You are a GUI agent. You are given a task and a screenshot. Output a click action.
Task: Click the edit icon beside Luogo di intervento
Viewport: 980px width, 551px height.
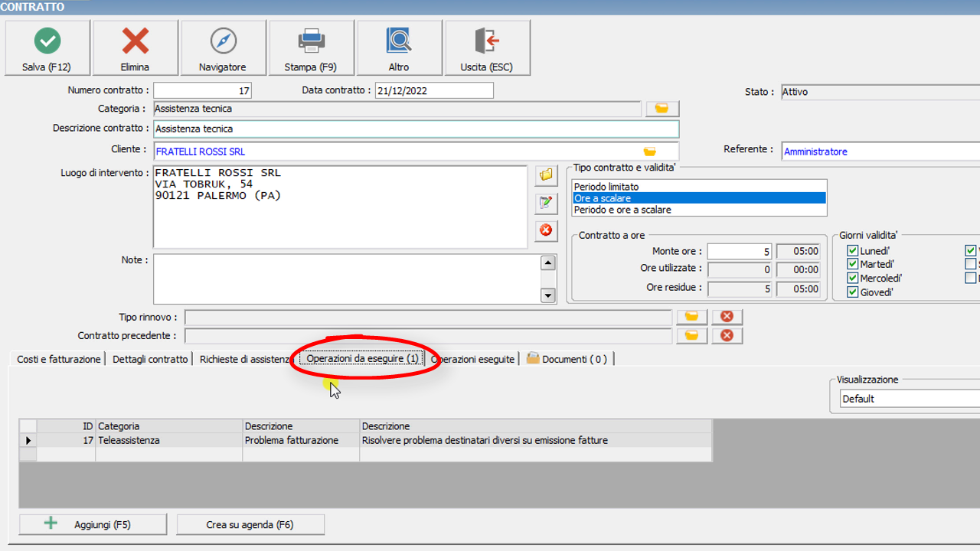coord(546,203)
